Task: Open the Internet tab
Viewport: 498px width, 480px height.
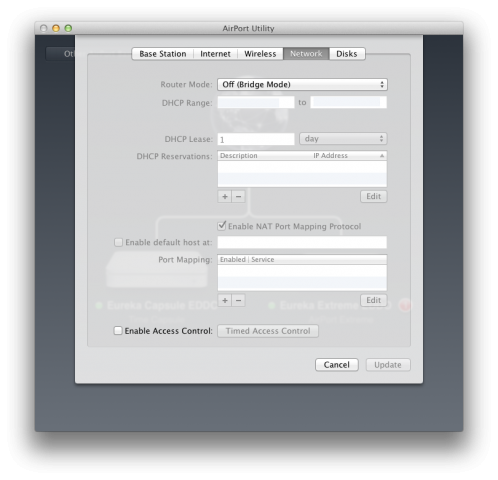Action: click(x=215, y=54)
